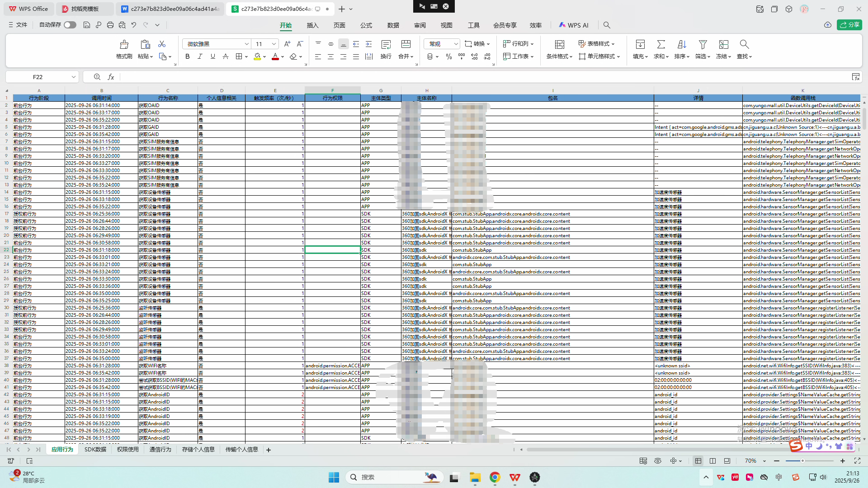Click the Italic formatting icon
Image resolution: width=868 pixels, height=488 pixels.
[x=200, y=56]
